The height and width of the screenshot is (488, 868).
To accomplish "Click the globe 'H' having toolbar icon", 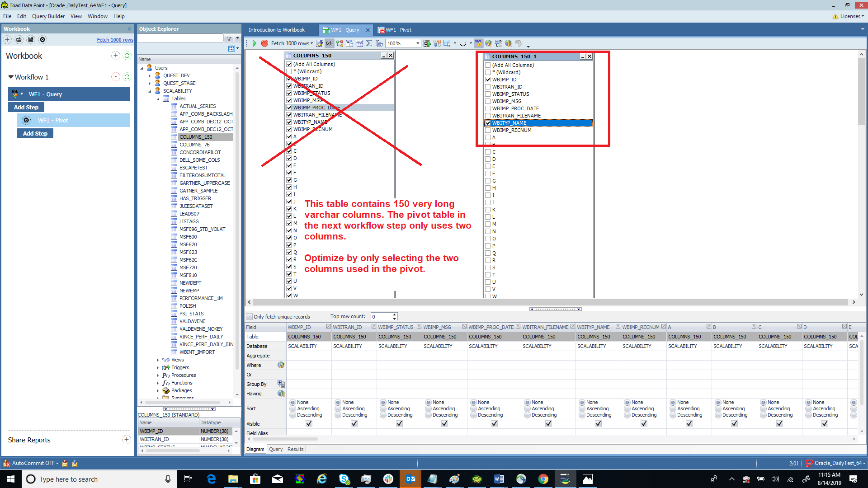I will tap(509, 43).
